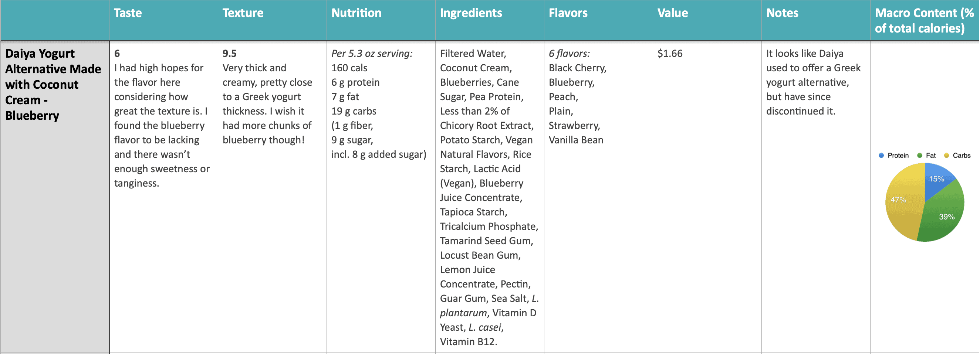Click the texture rating 9.5 cell
The width and height of the screenshot is (980, 354).
pos(273,197)
